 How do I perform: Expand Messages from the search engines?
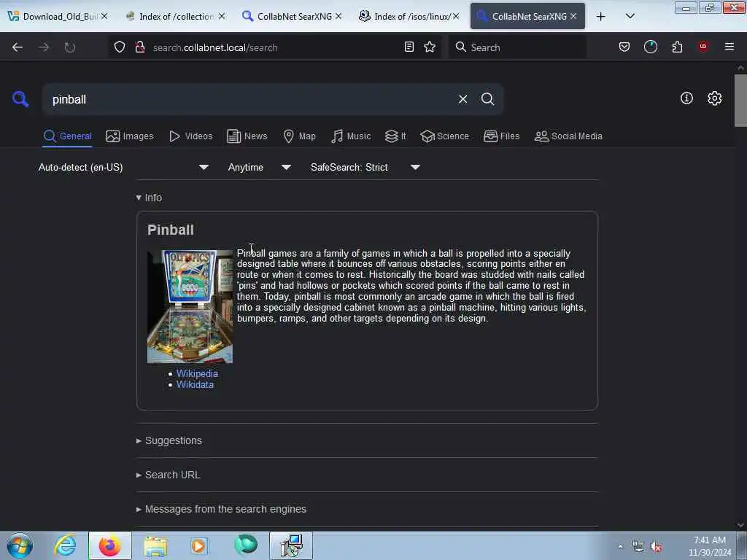[x=221, y=509]
